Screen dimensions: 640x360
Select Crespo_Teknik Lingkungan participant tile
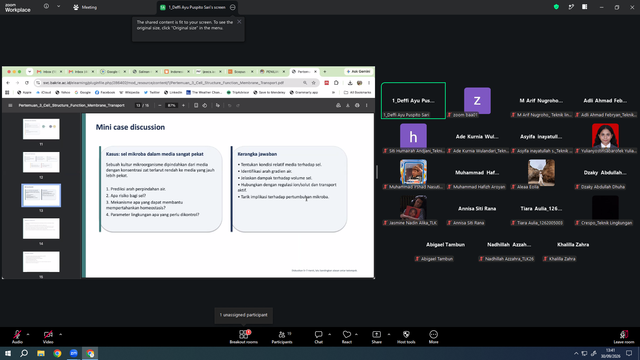click(x=605, y=209)
